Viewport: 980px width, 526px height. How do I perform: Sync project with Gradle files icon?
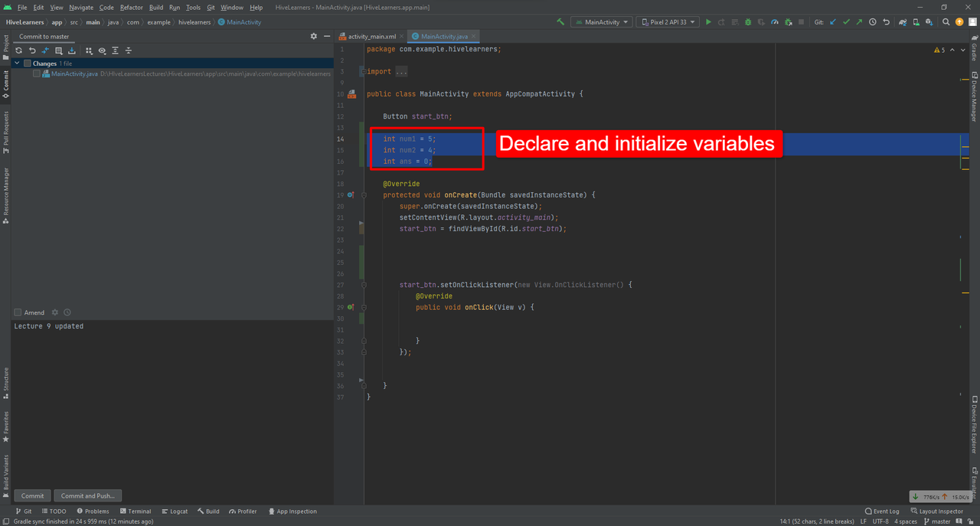point(903,22)
